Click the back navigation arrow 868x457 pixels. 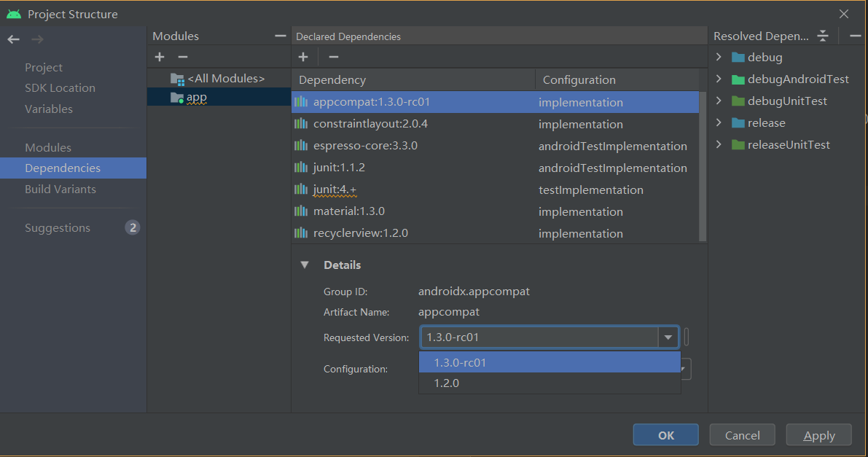[13, 39]
